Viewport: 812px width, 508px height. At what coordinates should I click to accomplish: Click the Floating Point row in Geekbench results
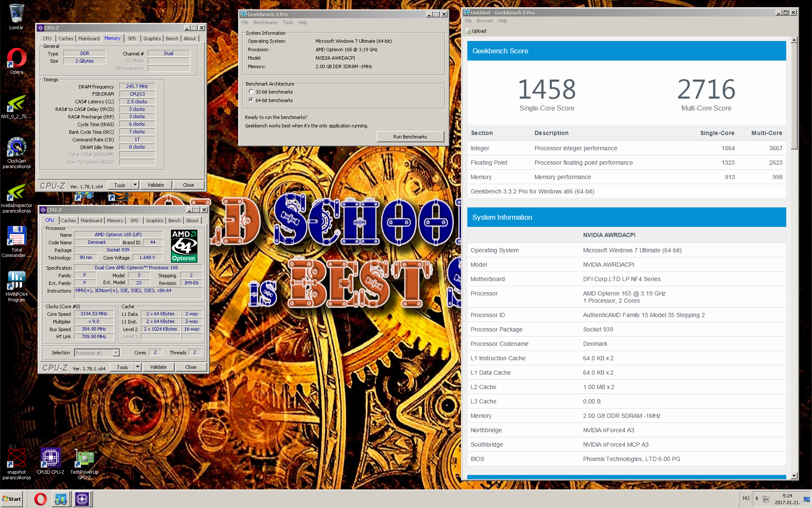626,163
